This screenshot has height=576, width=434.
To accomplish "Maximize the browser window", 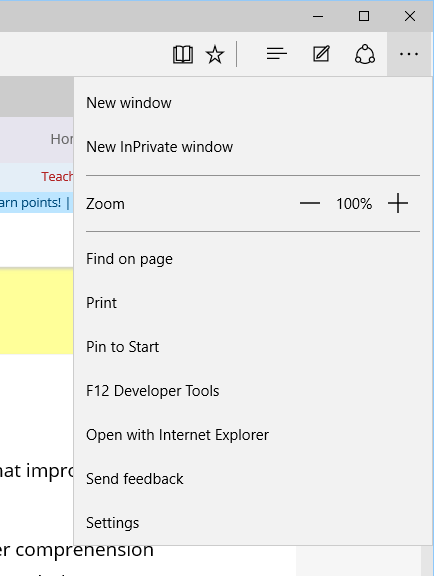I will click(x=364, y=16).
